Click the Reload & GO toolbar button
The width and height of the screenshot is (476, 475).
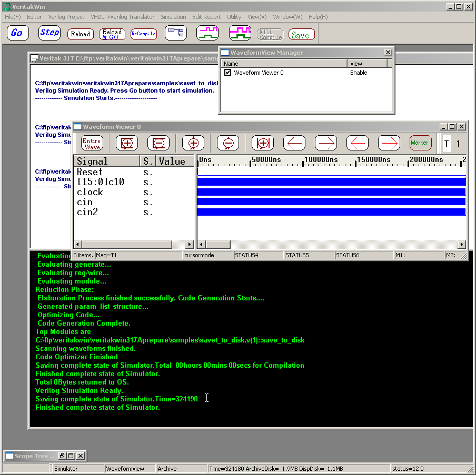(x=112, y=34)
